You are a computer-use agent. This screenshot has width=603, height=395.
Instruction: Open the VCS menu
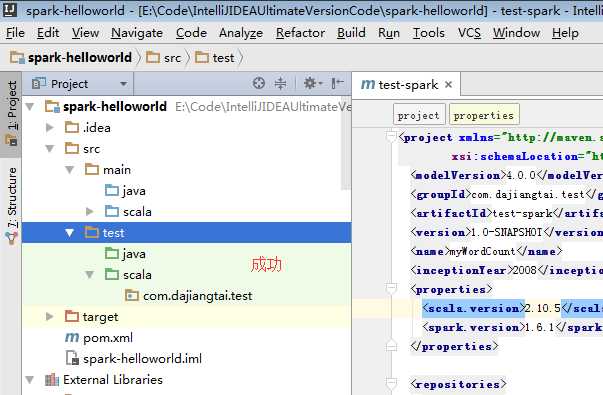pyautogui.click(x=469, y=33)
